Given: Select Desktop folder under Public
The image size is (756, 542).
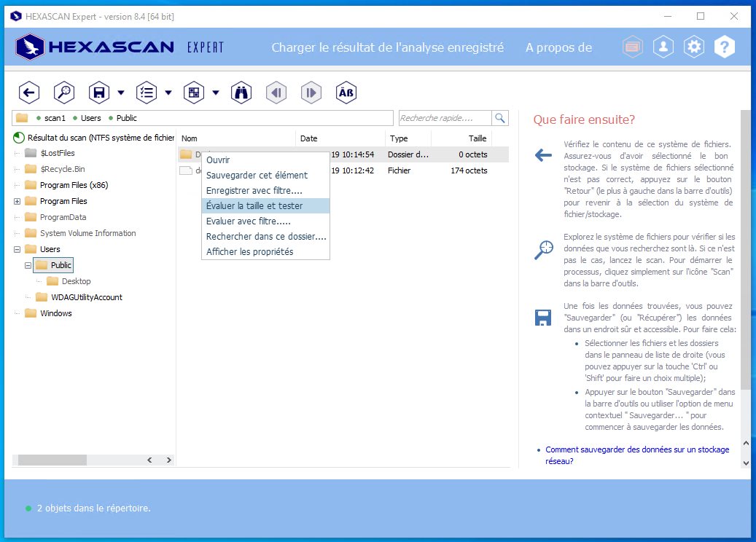Looking at the screenshot, I should (x=69, y=281).
